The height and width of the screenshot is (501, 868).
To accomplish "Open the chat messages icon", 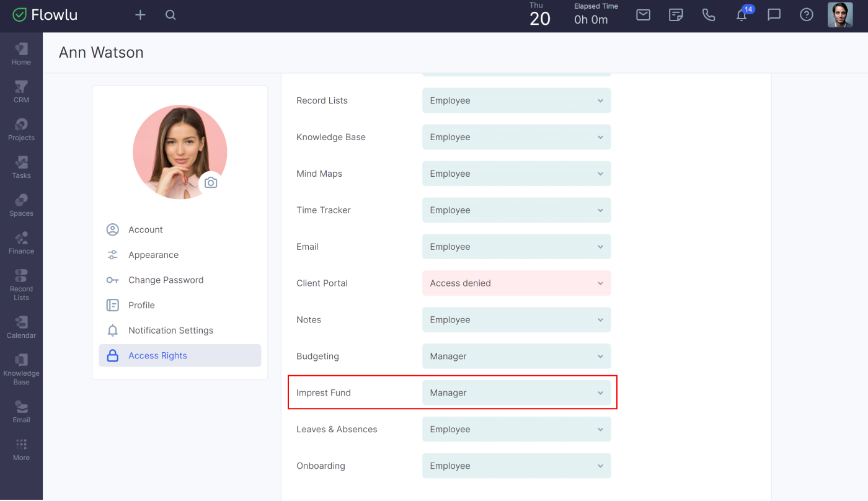I will coord(774,15).
